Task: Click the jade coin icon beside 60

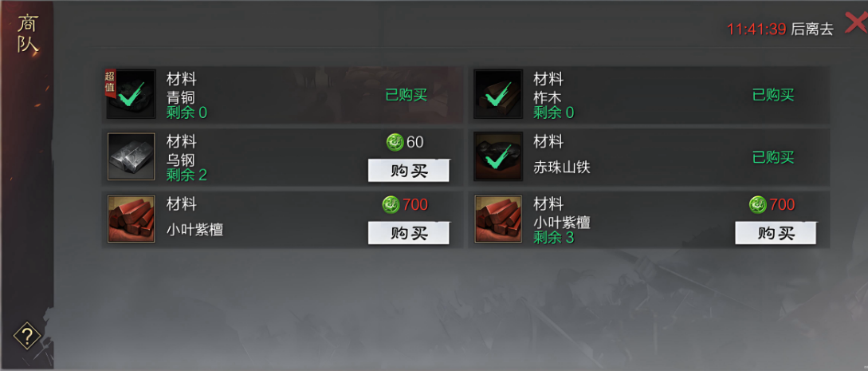Action: pos(395,142)
